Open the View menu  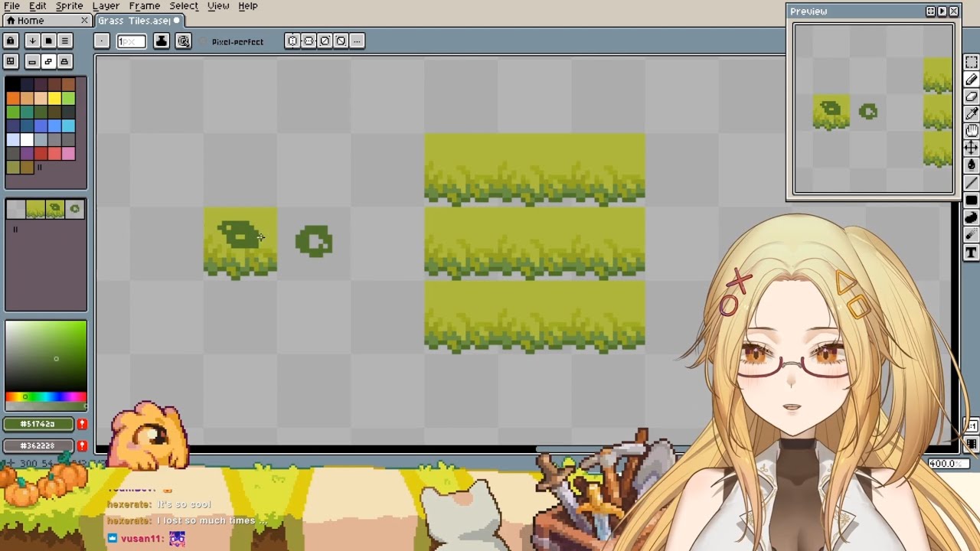[218, 6]
